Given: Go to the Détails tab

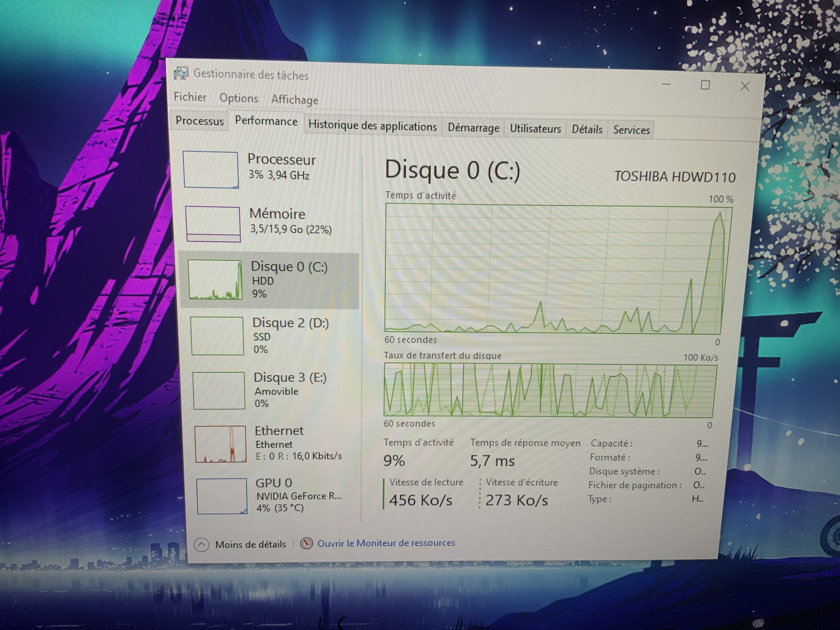Looking at the screenshot, I should pos(587,130).
